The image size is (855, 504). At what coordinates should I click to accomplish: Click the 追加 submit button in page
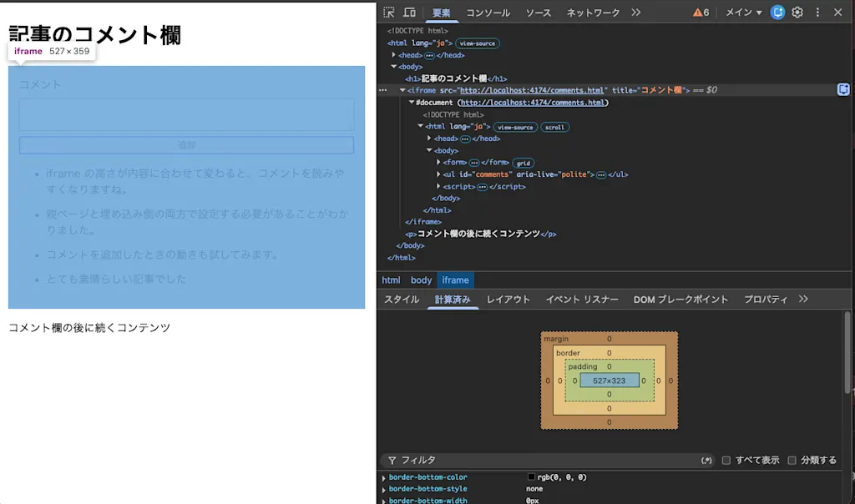(186, 145)
